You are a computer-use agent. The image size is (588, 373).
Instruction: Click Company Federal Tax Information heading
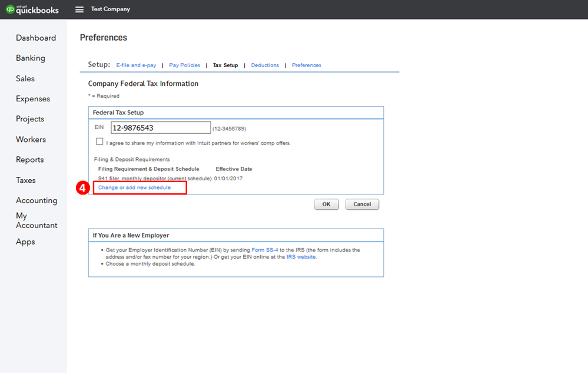tap(143, 84)
